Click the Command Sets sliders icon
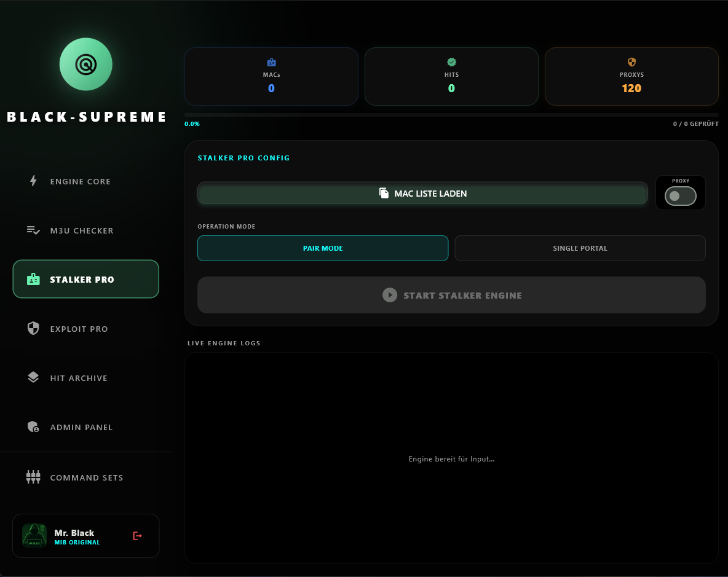 (33, 477)
